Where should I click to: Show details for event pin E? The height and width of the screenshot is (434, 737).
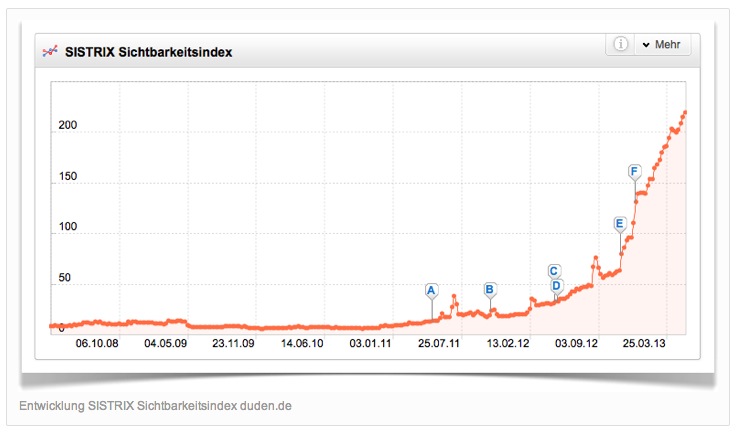(620, 223)
